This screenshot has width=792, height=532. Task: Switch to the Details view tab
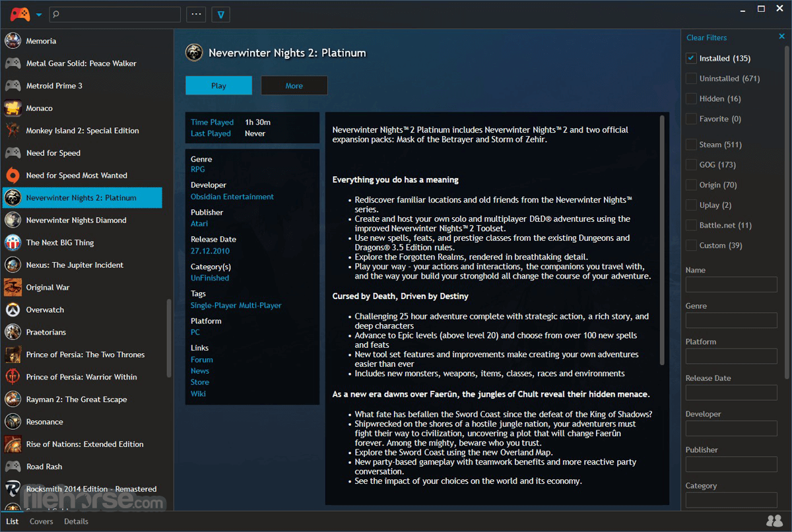[x=76, y=521]
